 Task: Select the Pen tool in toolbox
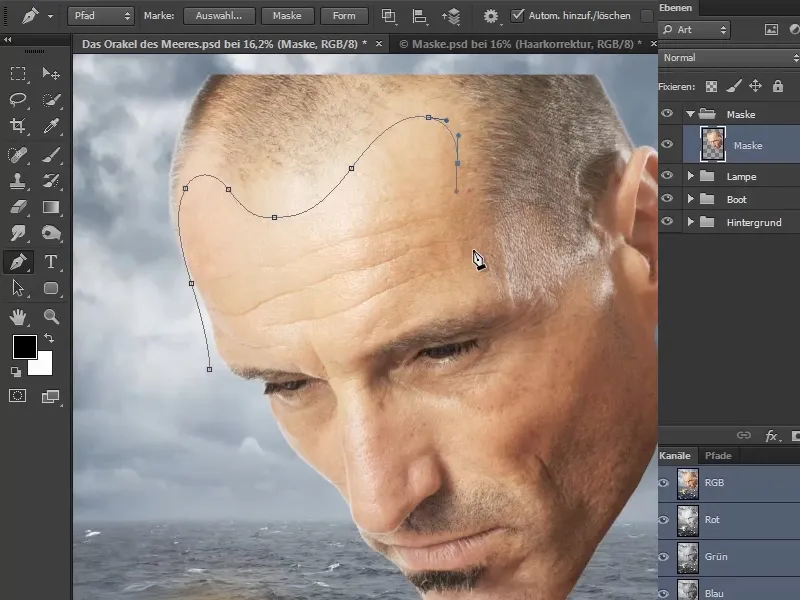click(x=18, y=262)
